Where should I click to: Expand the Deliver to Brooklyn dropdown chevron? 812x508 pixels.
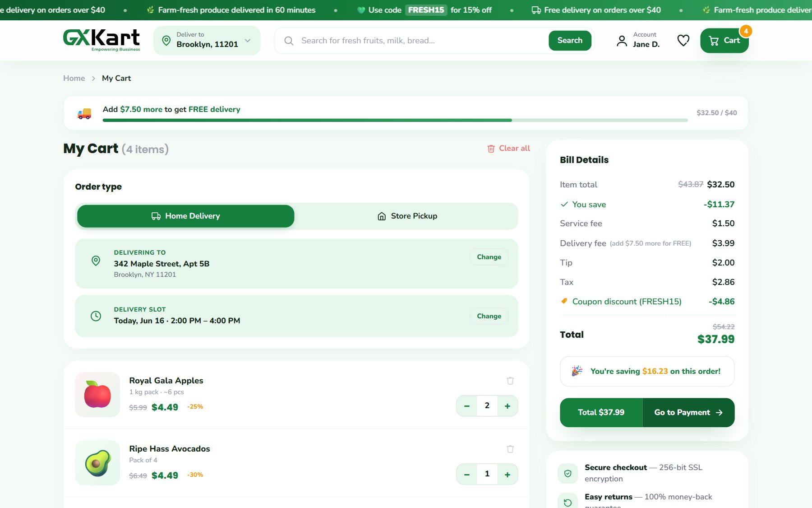coord(248,41)
